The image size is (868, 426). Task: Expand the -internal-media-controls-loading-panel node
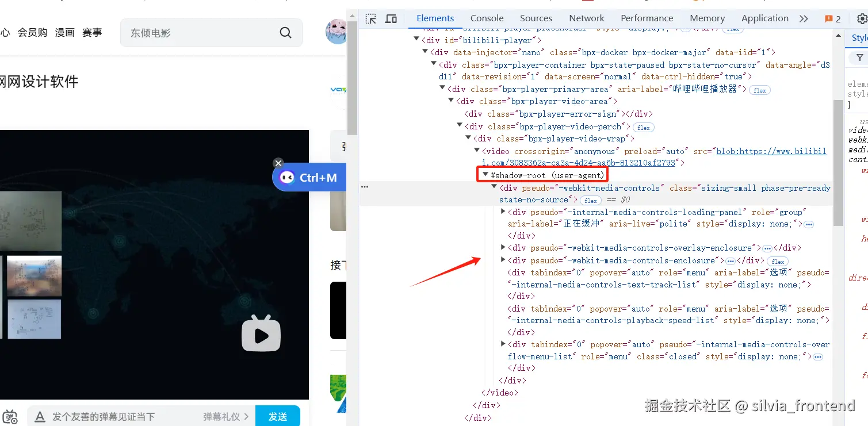(x=503, y=212)
